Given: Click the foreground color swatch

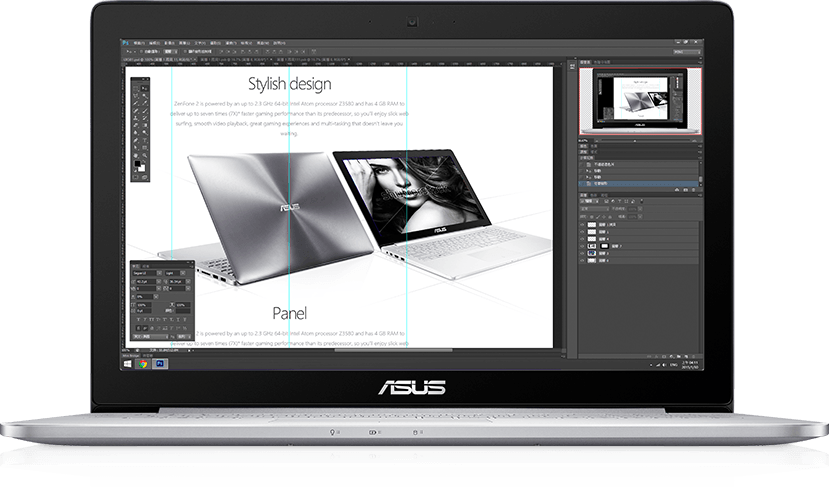Looking at the screenshot, I should (137, 163).
